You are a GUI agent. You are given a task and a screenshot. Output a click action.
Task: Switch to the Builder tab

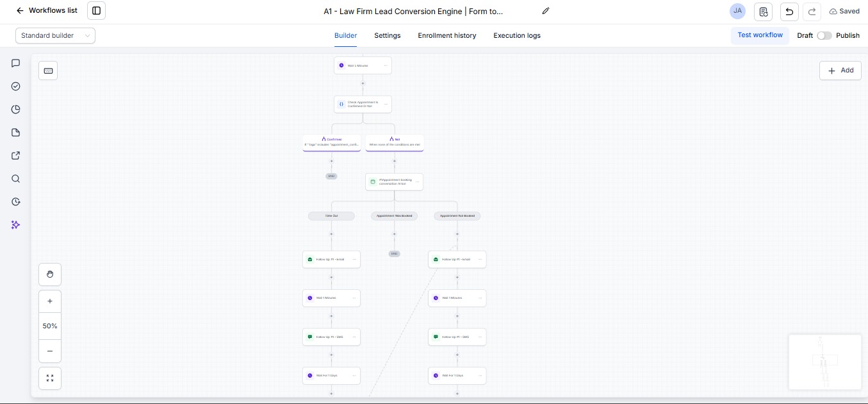(x=345, y=36)
